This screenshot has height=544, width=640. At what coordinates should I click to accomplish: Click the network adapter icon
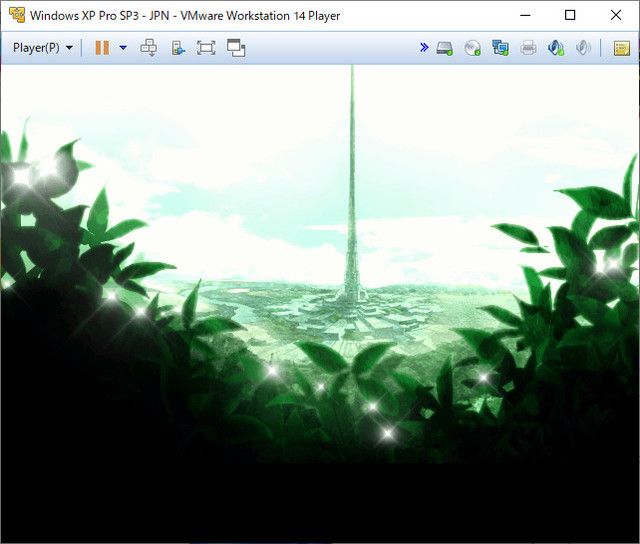500,48
